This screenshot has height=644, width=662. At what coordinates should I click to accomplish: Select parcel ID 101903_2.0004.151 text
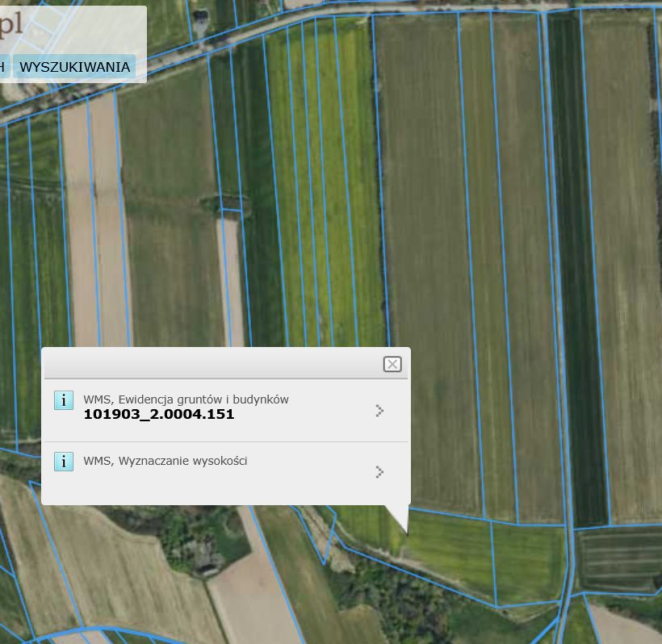tap(159, 415)
